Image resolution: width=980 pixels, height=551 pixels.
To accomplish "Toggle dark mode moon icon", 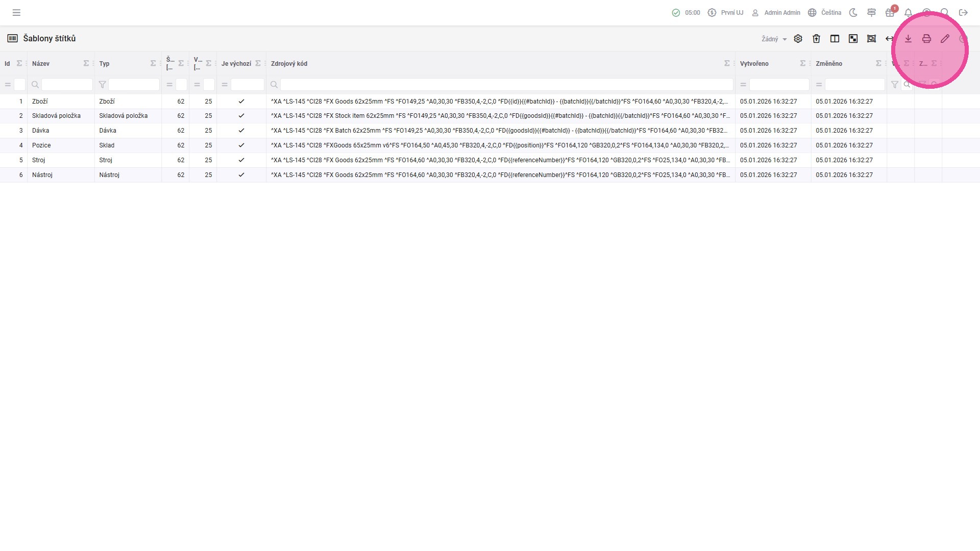I will [853, 13].
